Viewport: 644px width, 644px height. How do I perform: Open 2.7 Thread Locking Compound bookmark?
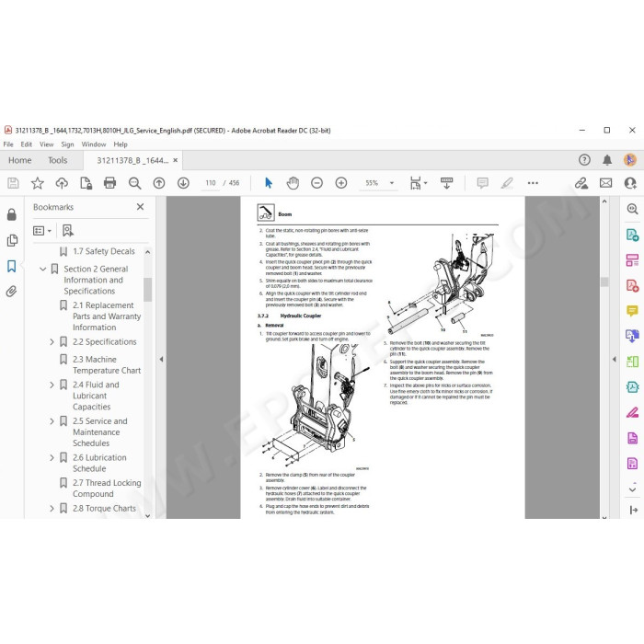(107, 489)
